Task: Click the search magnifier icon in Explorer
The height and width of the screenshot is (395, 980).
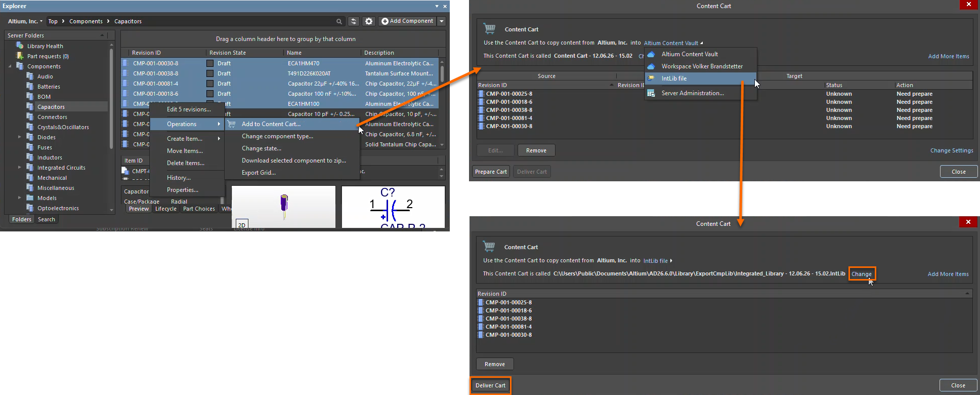Action: coord(339,21)
